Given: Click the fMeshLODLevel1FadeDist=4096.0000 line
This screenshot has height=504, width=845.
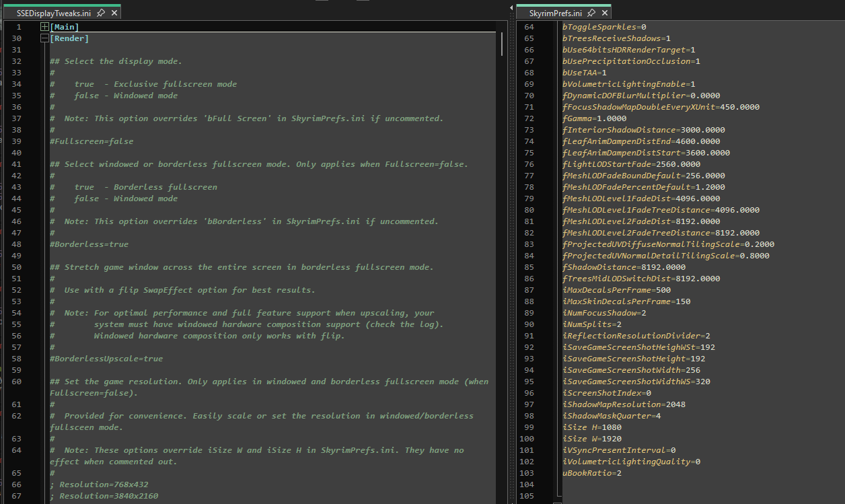Looking at the screenshot, I should coord(641,199).
